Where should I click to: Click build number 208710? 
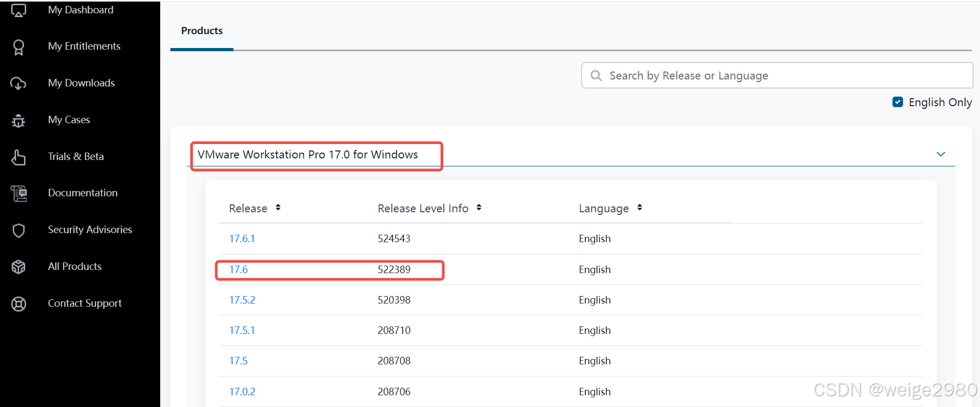[x=394, y=331]
